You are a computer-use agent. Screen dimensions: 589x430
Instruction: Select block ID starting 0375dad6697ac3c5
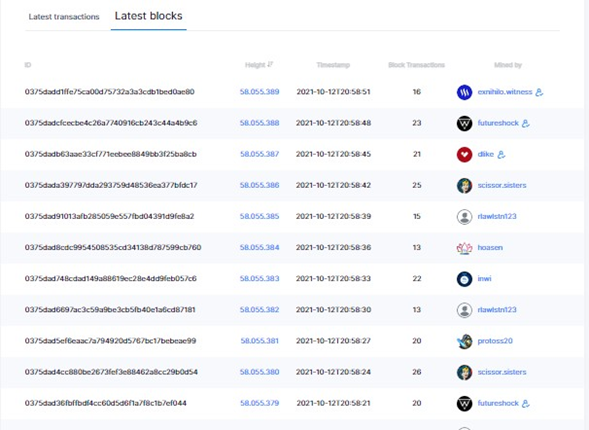tap(110, 310)
